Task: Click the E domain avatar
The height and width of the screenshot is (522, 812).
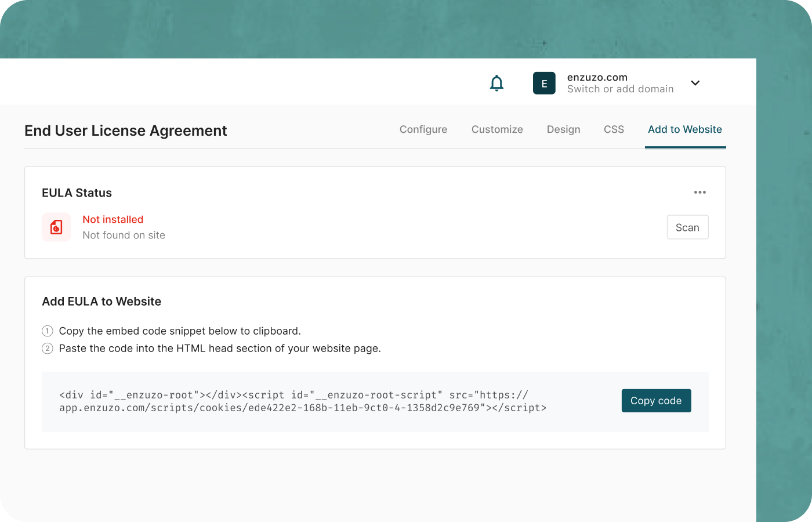Action: coord(544,83)
